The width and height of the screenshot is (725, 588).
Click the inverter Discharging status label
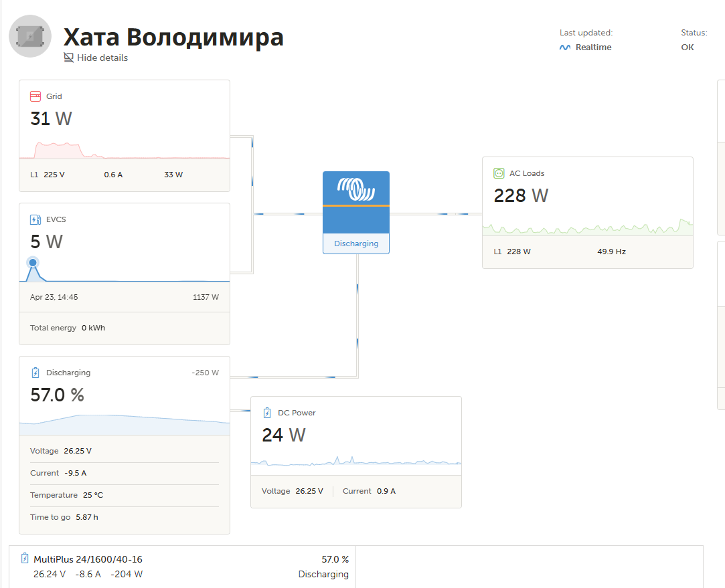(x=356, y=243)
